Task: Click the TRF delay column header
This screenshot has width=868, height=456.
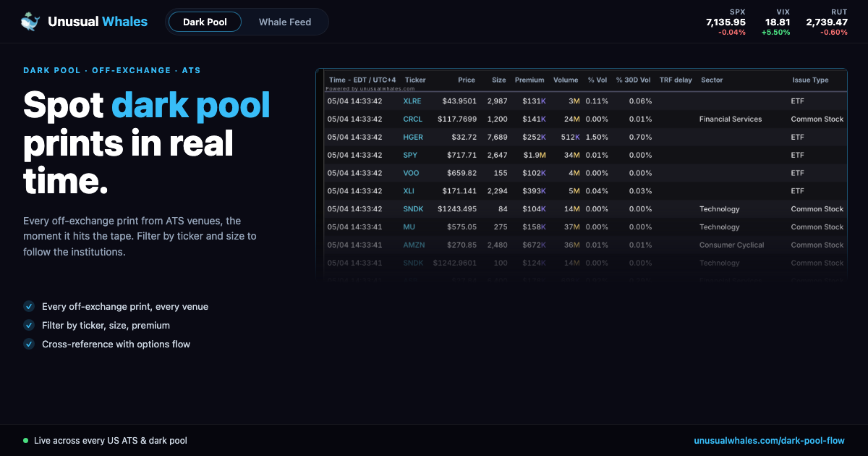Action: click(676, 80)
